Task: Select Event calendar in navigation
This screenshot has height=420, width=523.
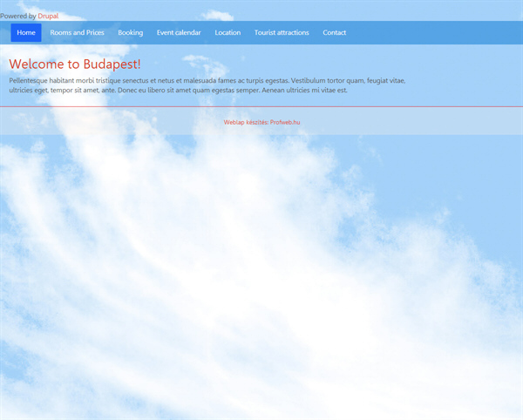Action: point(179,32)
